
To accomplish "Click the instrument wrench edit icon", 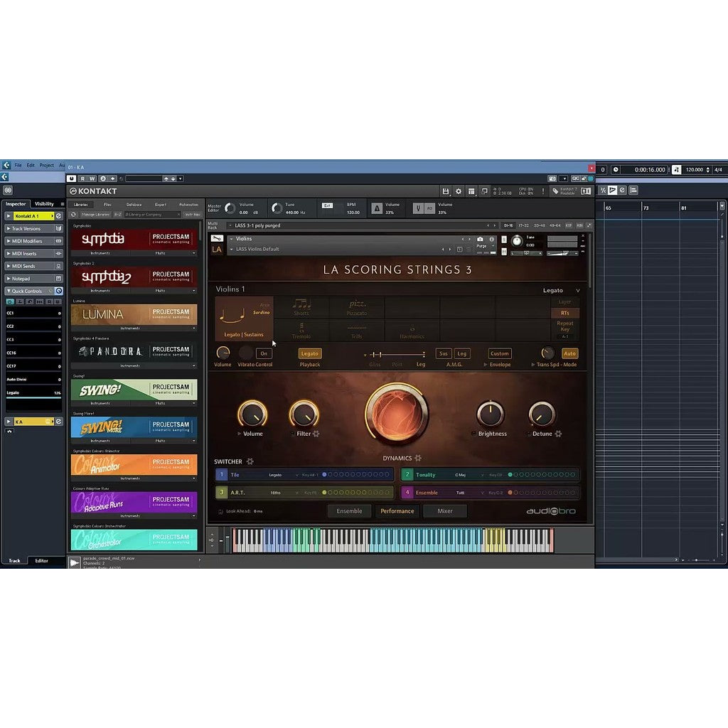I will [217, 238].
